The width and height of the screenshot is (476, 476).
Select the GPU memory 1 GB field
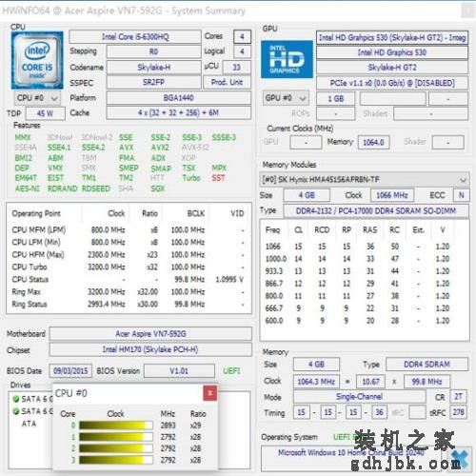click(x=335, y=99)
